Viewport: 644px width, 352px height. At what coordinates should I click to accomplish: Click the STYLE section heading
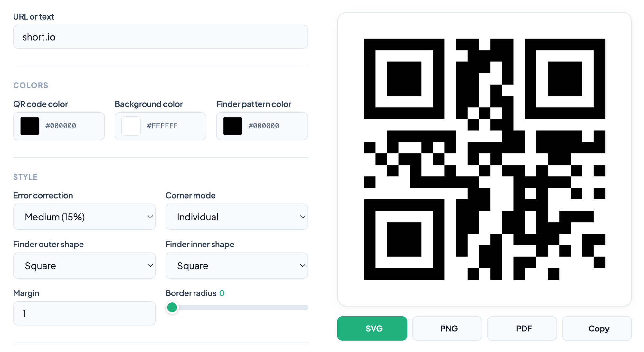tap(25, 177)
